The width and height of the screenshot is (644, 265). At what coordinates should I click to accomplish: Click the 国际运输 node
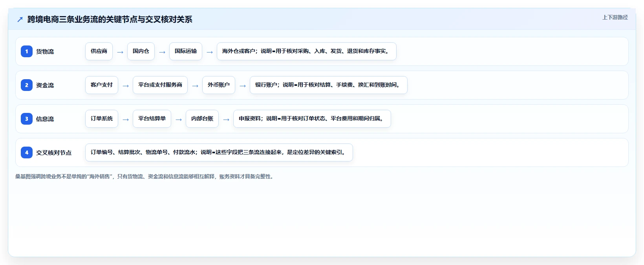[x=186, y=51]
